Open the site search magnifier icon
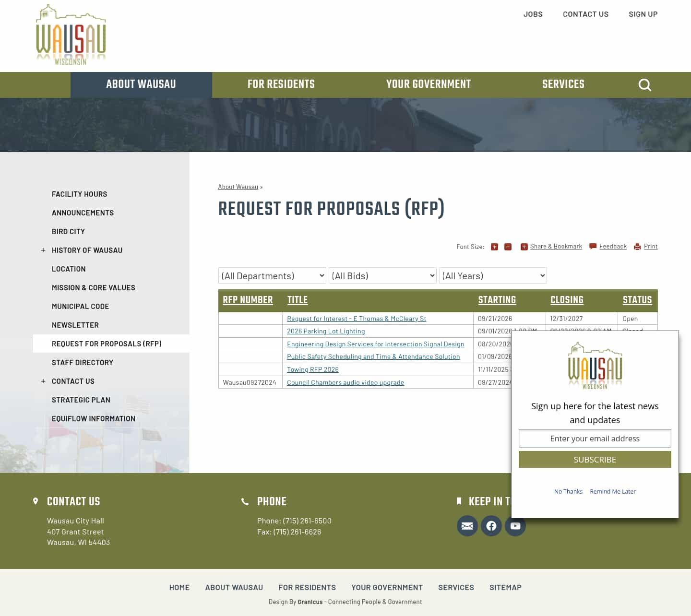This screenshot has width=691, height=616. point(644,85)
